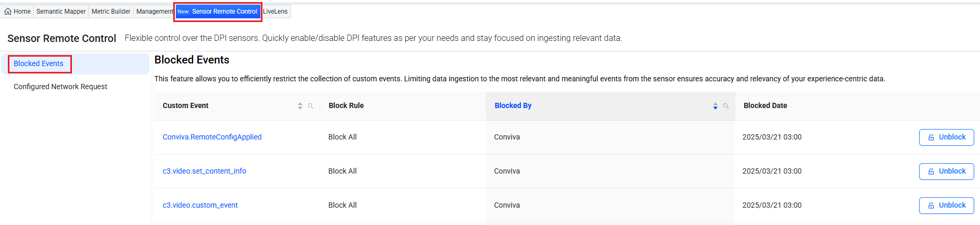Open the Conviva.RemoteConfigApplied event link
Screen dimensions: 980x225
(x=212, y=137)
